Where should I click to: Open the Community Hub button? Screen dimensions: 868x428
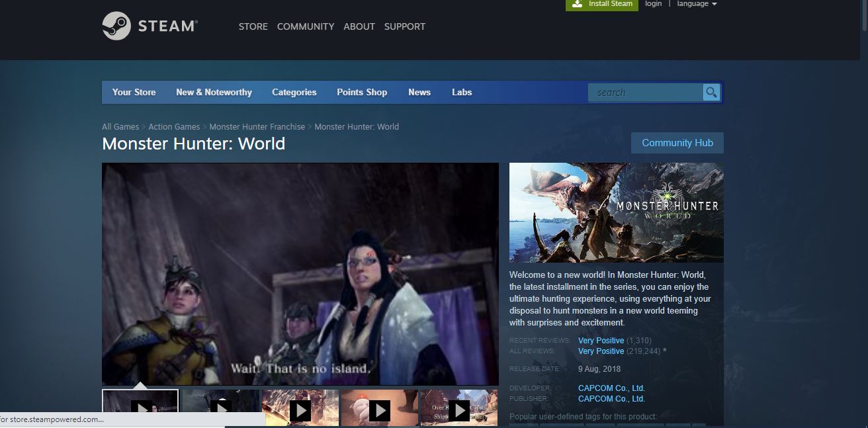(x=677, y=143)
